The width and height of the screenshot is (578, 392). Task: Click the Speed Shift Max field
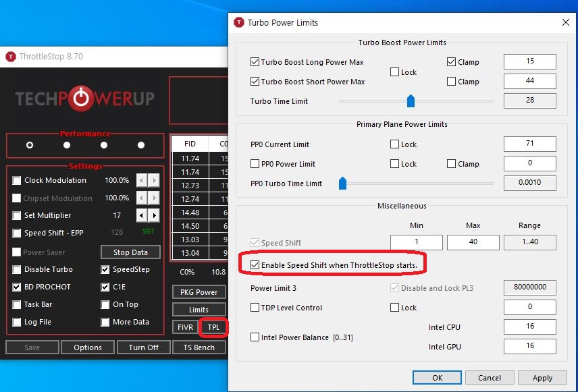(473, 242)
